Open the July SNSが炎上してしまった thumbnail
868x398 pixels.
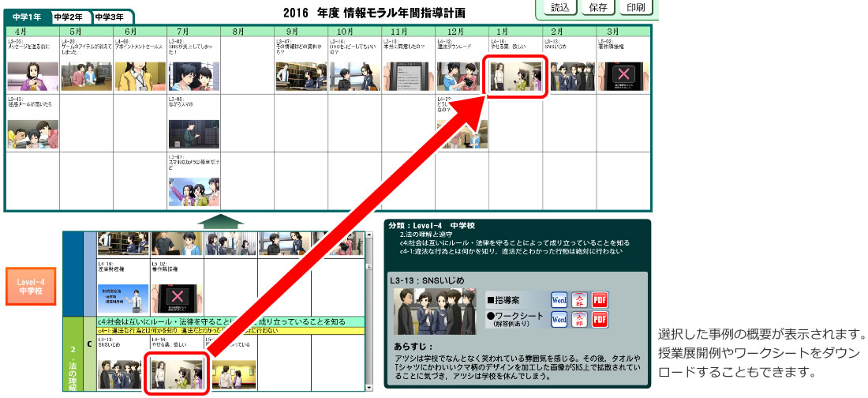click(194, 77)
